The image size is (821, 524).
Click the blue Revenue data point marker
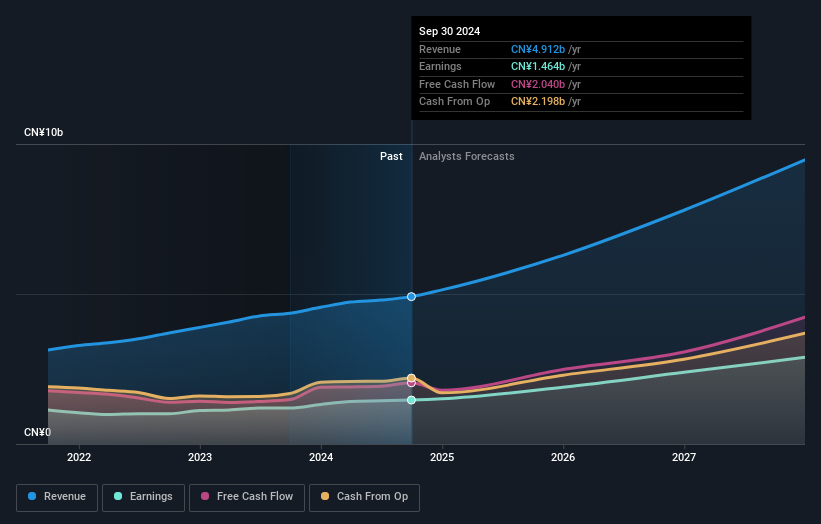[x=412, y=297]
